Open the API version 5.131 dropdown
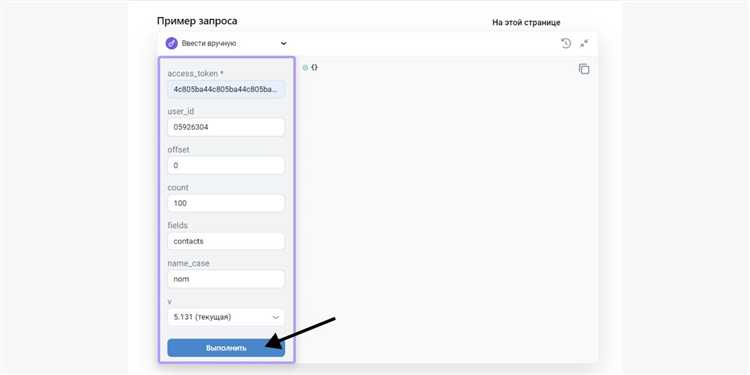This screenshot has width=750, height=375. pos(226,317)
